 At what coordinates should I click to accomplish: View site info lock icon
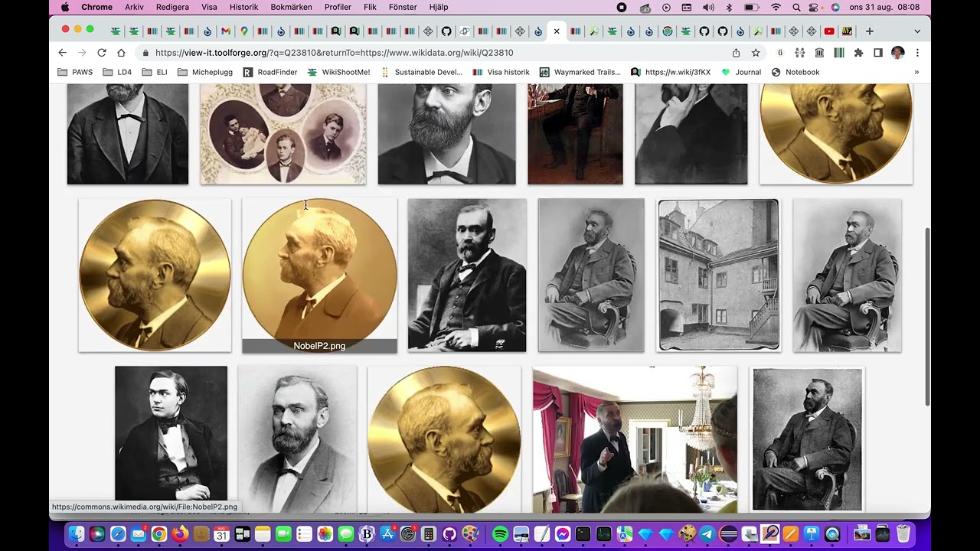pos(144,53)
